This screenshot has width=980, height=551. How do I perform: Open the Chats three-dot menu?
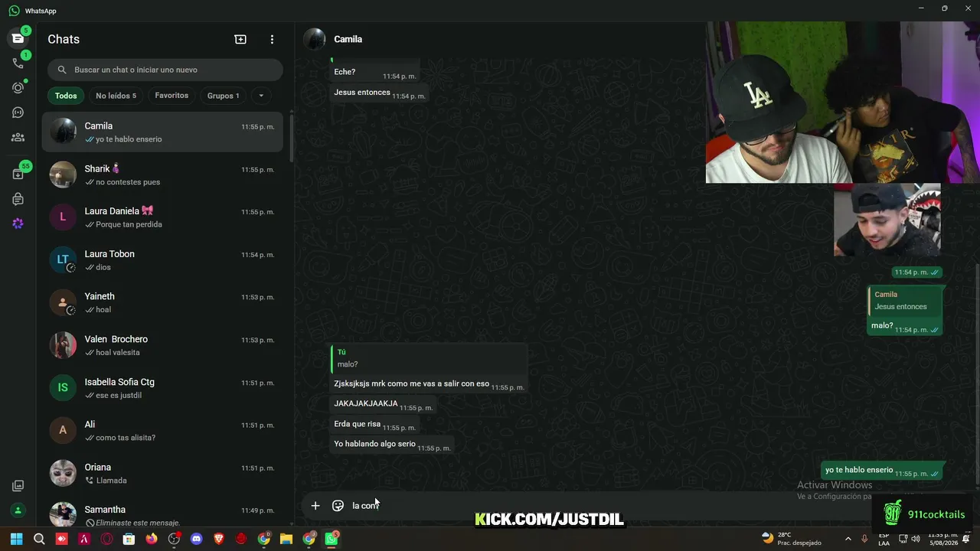[x=272, y=39]
